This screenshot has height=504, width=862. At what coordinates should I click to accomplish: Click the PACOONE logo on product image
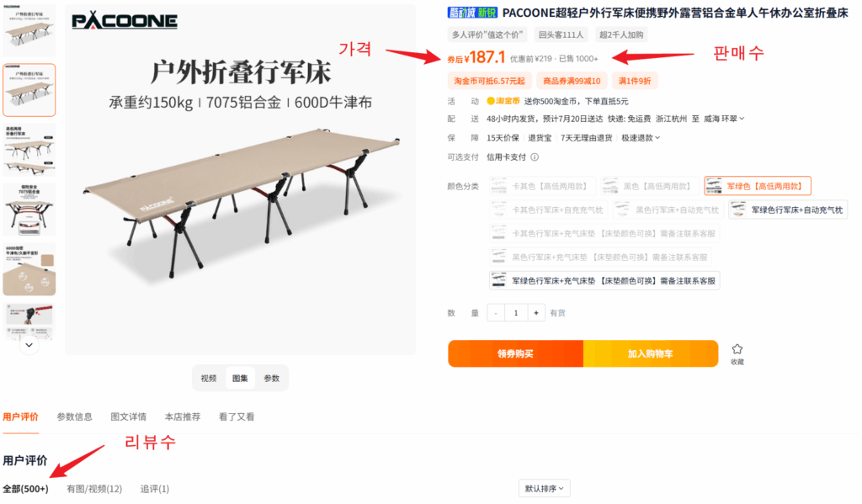tap(125, 21)
